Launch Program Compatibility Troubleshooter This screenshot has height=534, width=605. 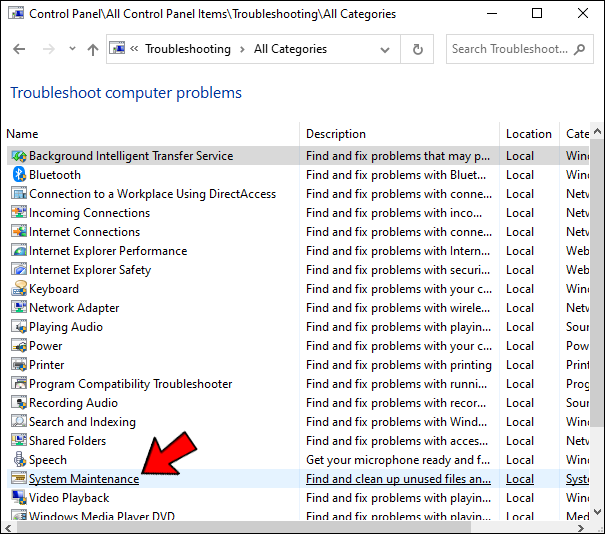pos(130,384)
